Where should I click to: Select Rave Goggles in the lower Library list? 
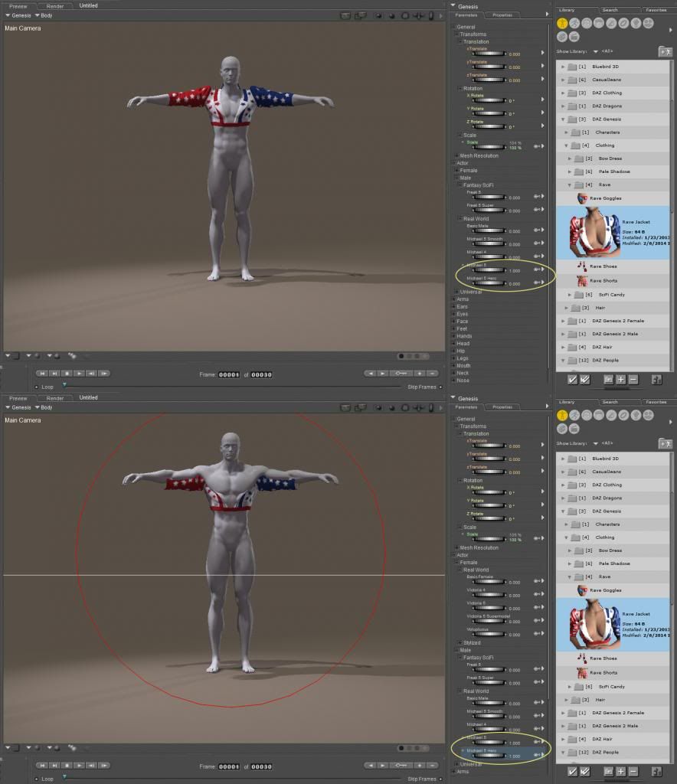[605, 590]
